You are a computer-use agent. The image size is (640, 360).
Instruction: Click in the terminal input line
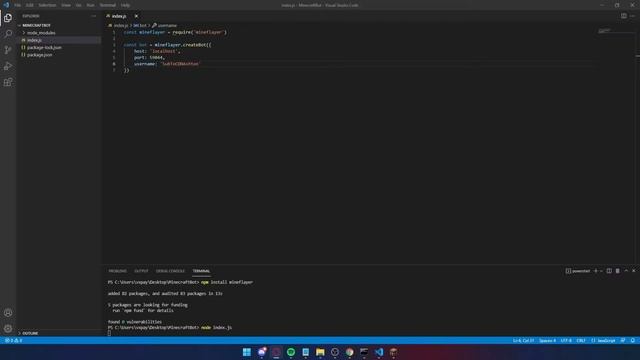pos(109,333)
